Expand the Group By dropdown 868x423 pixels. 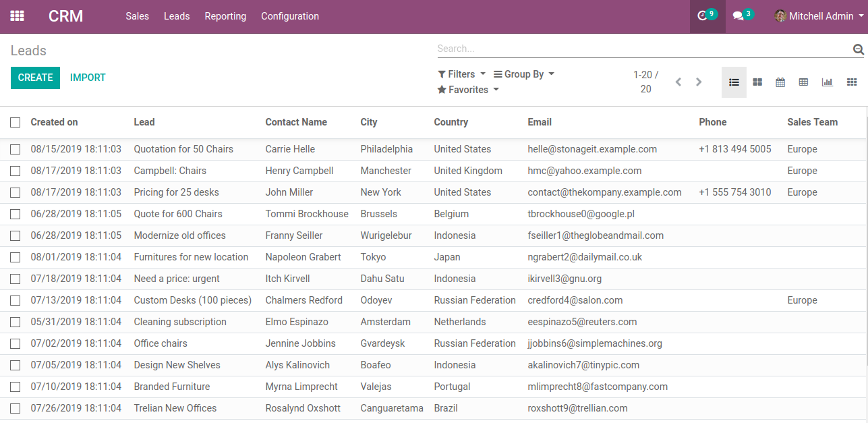[524, 74]
